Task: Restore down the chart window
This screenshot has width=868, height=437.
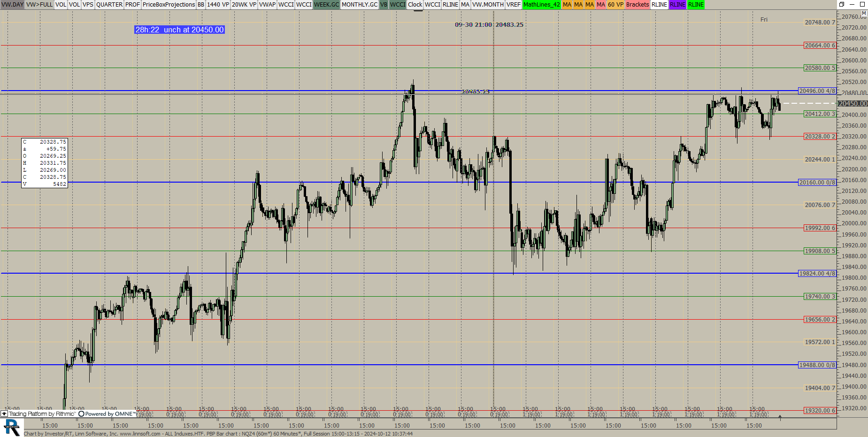Action: 842,4
